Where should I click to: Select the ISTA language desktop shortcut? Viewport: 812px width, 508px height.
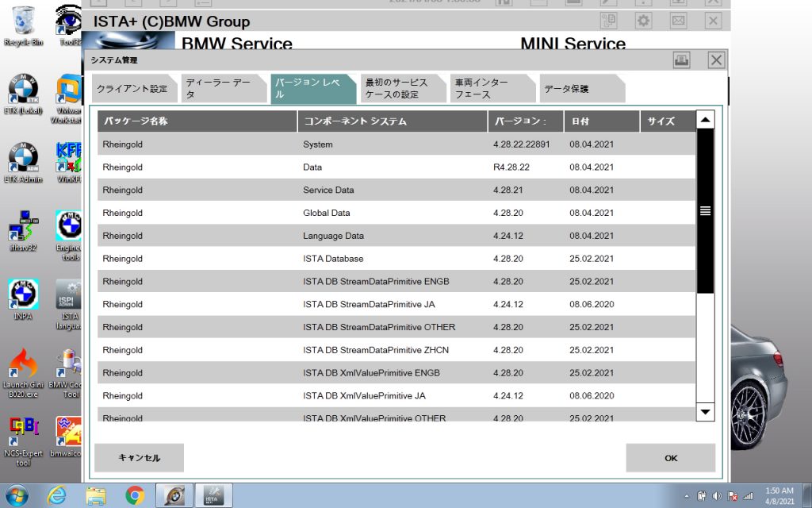68,305
